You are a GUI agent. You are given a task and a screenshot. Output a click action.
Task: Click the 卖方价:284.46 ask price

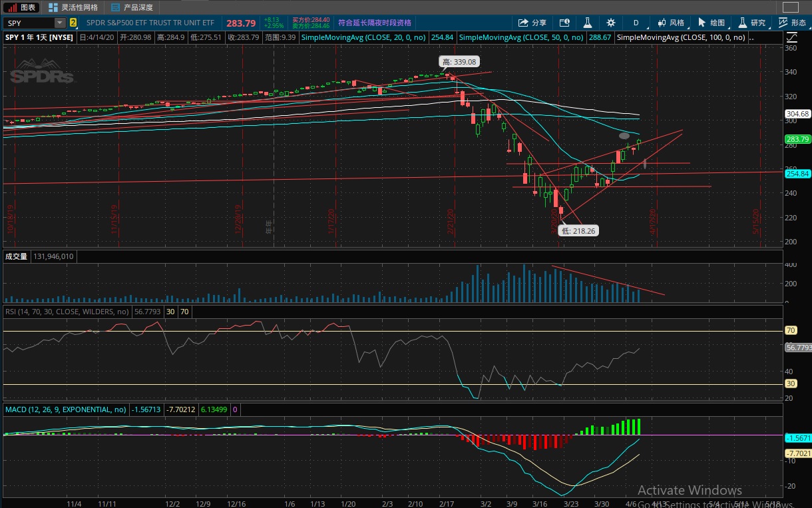coord(311,26)
